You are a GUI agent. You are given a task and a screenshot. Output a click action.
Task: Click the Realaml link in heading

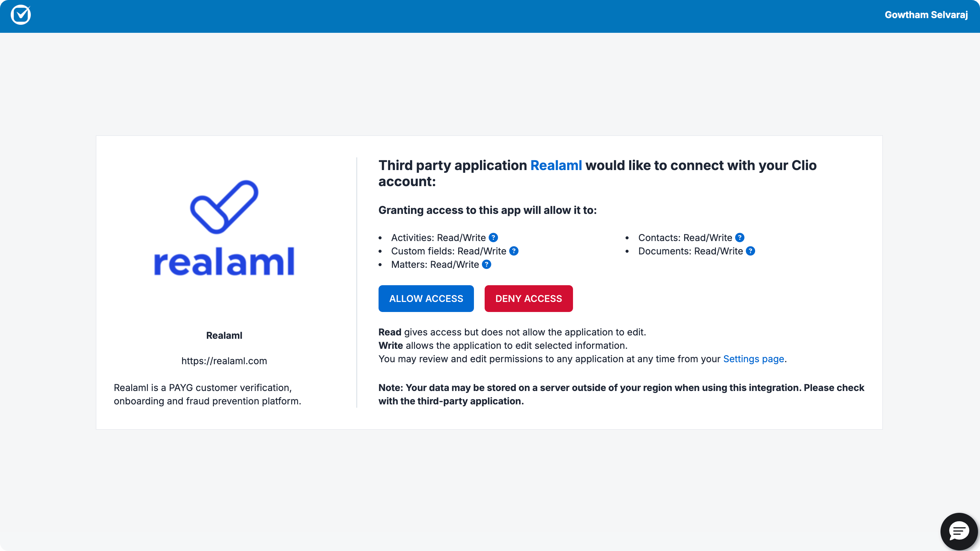[x=556, y=165]
